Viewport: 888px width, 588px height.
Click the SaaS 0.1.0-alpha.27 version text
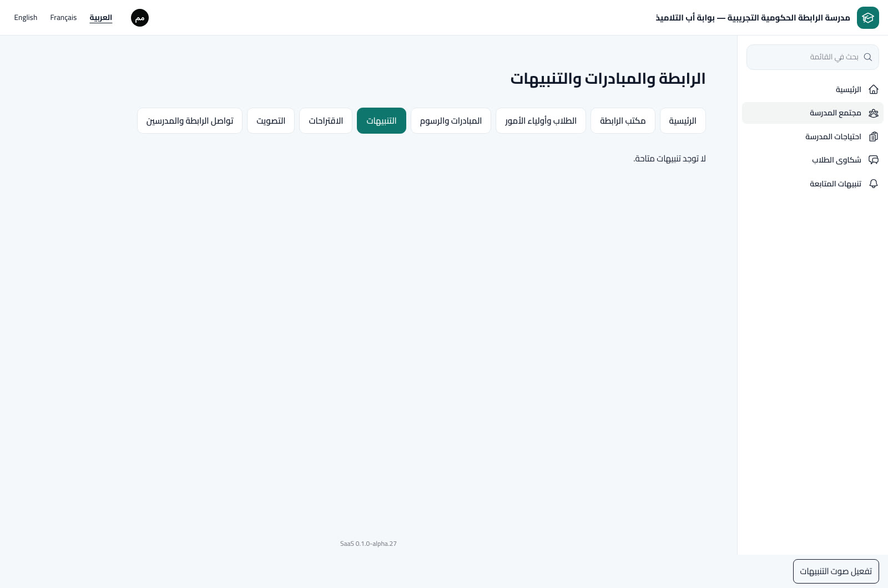[369, 544]
